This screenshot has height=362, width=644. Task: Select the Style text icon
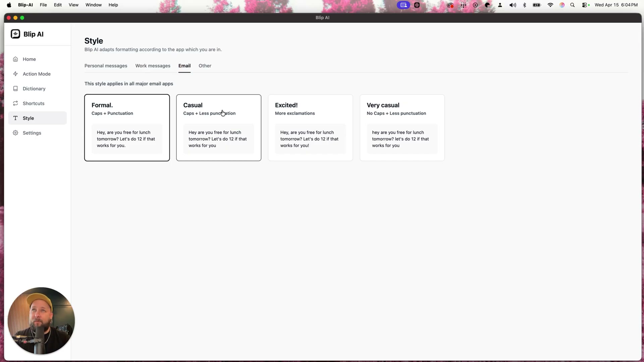(x=15, y=118)
